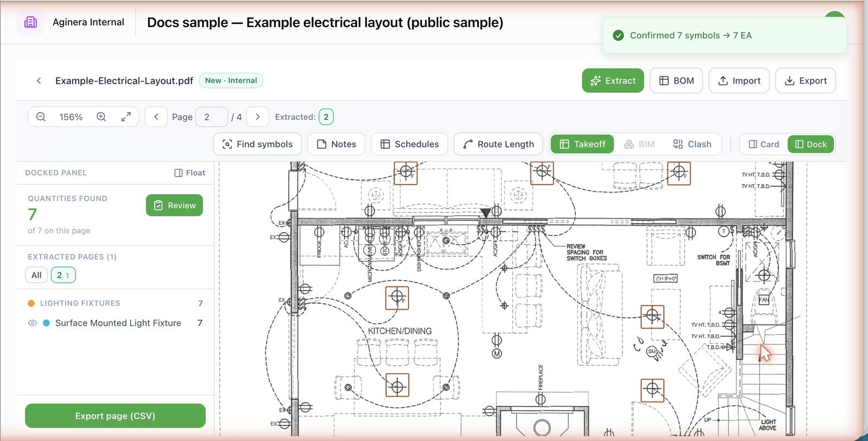Open the Find symbols tool
This screenshot has height=441, width=868.
point(258,144)
